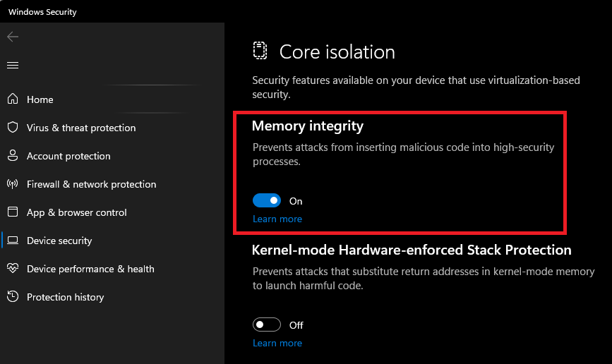Screen dimensions: 612x364
Task: Click the Home house icon
Action: 13,99
